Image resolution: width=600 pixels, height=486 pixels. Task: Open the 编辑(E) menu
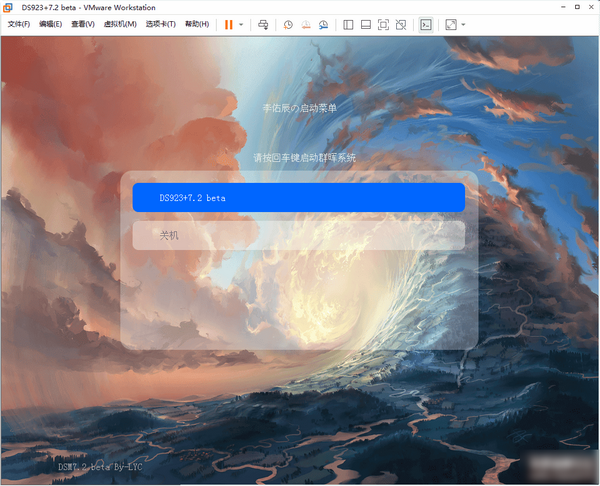coord(51,24)
